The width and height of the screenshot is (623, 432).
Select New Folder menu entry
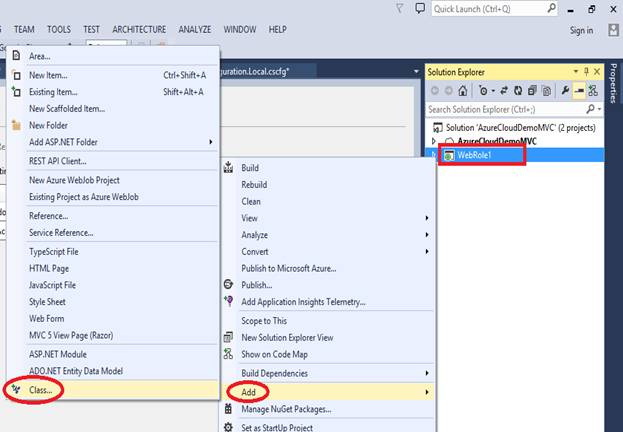(x=113, y=125)
